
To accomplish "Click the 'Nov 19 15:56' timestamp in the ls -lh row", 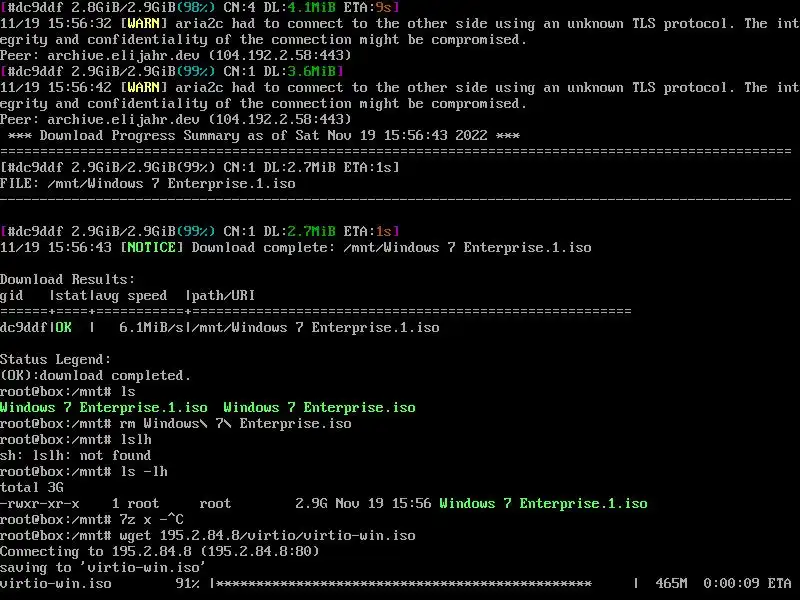I will (383, 504).
